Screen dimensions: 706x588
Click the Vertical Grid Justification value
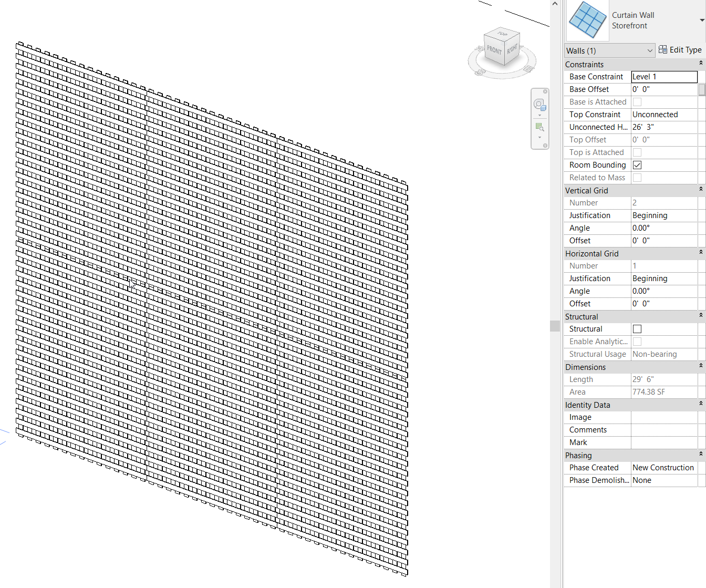(665, 215)
